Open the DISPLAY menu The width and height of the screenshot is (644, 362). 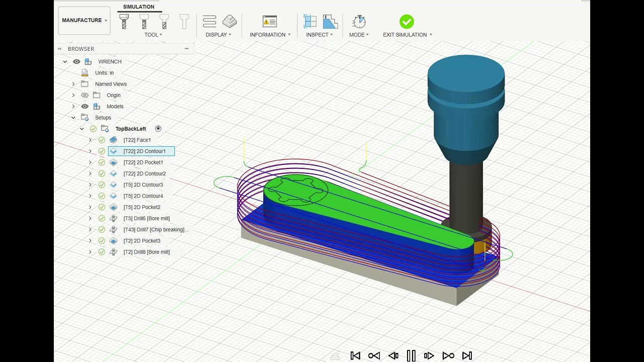tap(218, 35)
